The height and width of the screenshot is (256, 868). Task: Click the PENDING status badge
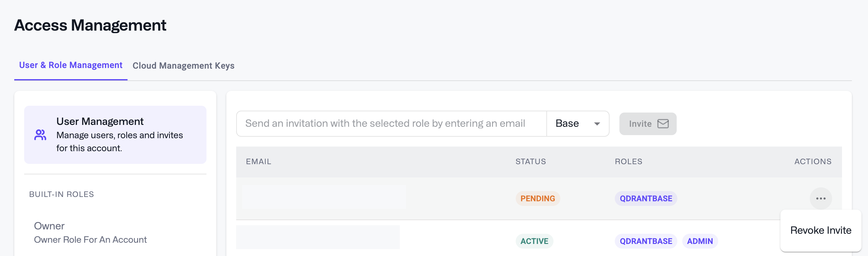[x=537, y=198]
